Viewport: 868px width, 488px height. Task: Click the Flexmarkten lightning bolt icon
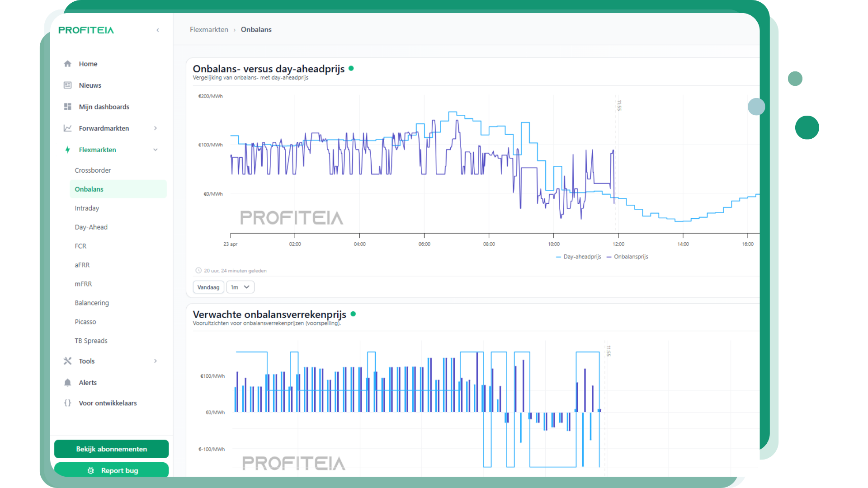[x=68, y=150]
